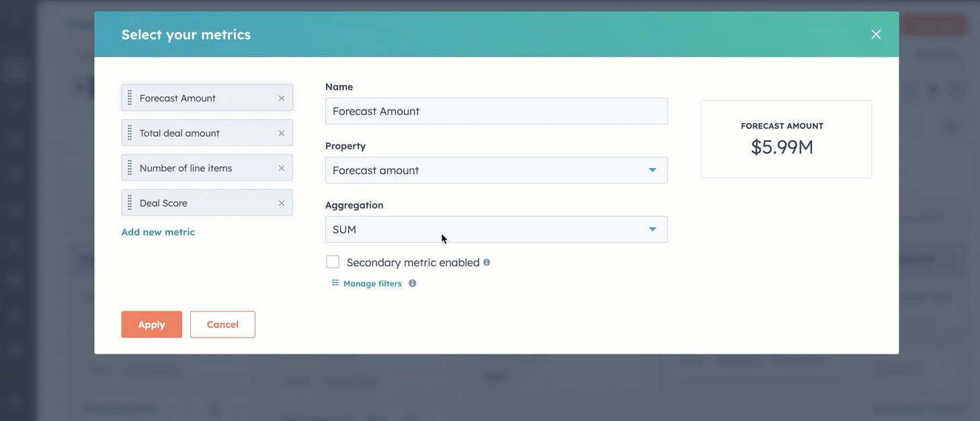The image size is (980, 421).
Task: Close the Select your metrics dialog
Action: pyautogui.click(x=876, y=34)
